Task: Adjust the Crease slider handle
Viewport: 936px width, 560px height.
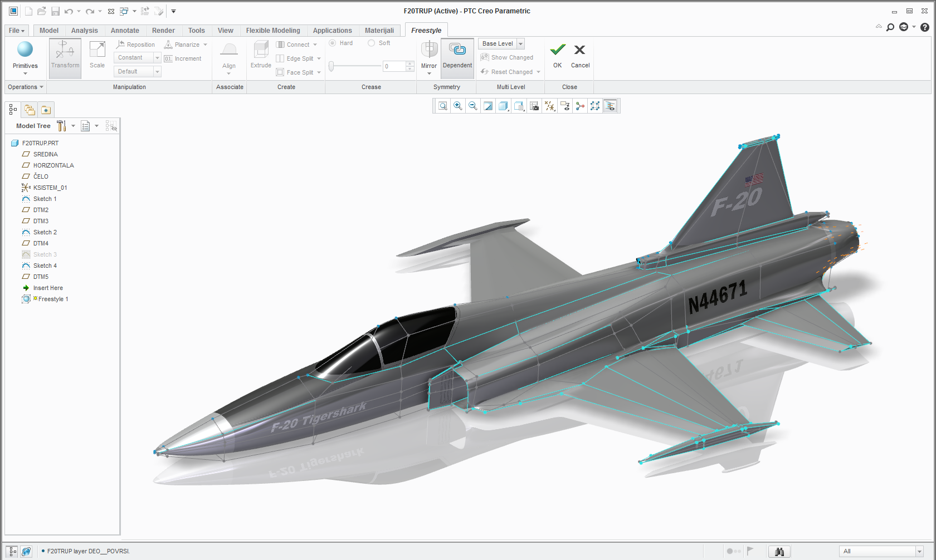Action: (331, 66)
